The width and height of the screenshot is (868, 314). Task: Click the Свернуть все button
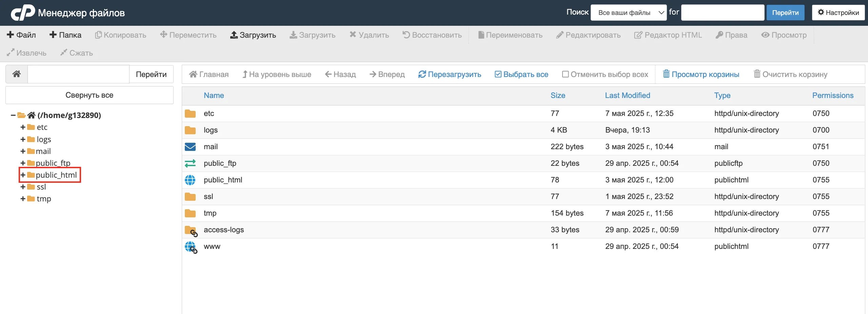[x=90, y=95]
